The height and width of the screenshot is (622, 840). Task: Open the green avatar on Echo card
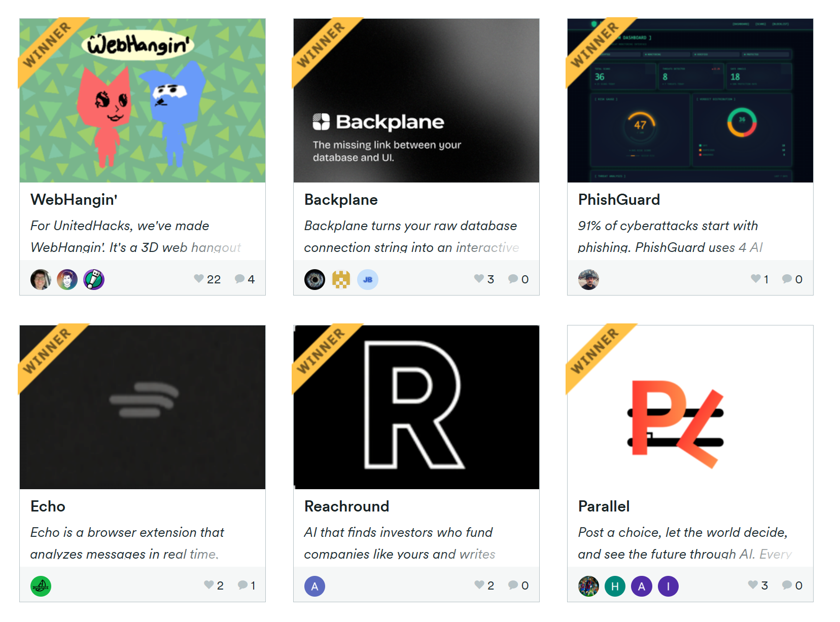[41, 587]
